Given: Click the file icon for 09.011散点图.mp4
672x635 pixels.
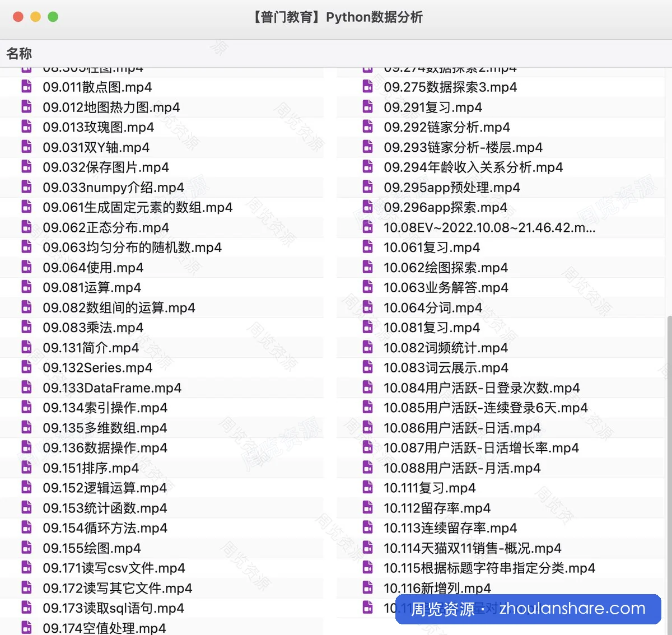Looking at the screenshot, I should click(26, 87).
